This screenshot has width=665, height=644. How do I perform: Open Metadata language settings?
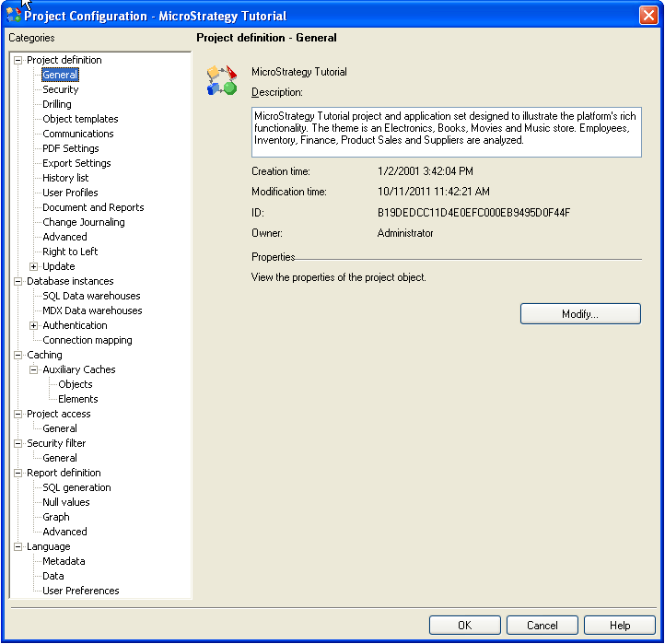click(x=64, y=561)
